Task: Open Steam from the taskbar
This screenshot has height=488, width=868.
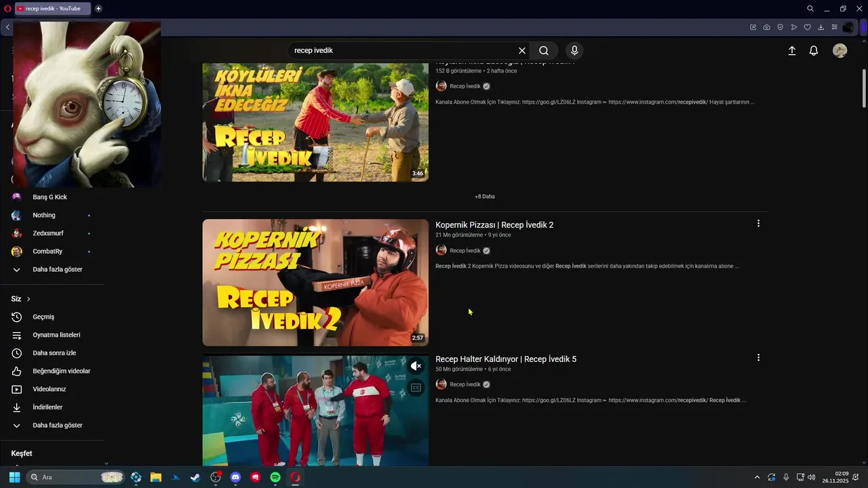Action: click(195, 477)
